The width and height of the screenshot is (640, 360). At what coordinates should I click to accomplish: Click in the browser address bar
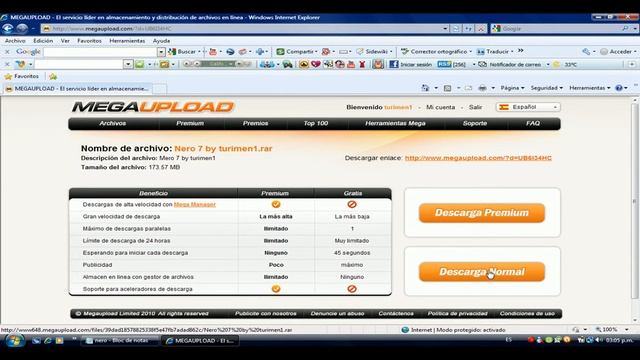(x=245, y=29)
